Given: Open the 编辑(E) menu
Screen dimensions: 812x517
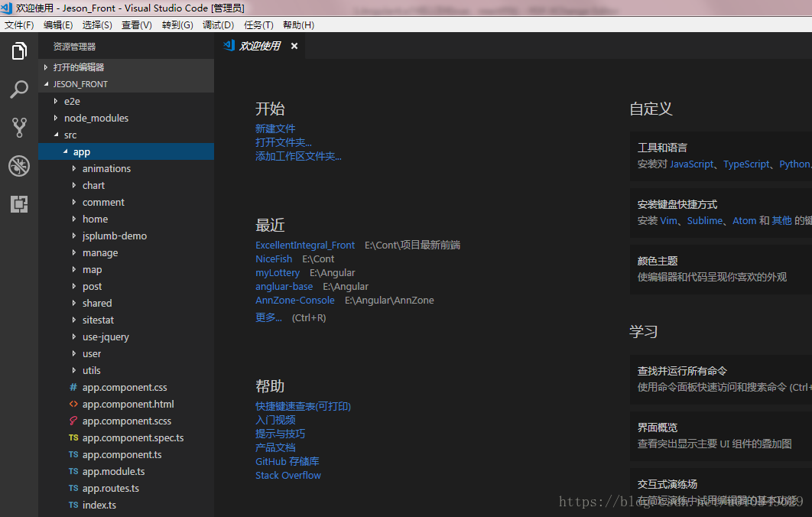Looking at the screenshot, I should coord(58,25).
